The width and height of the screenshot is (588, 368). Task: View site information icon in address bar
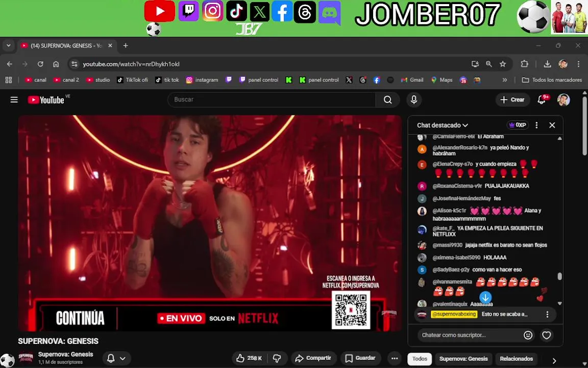point(74,64)
